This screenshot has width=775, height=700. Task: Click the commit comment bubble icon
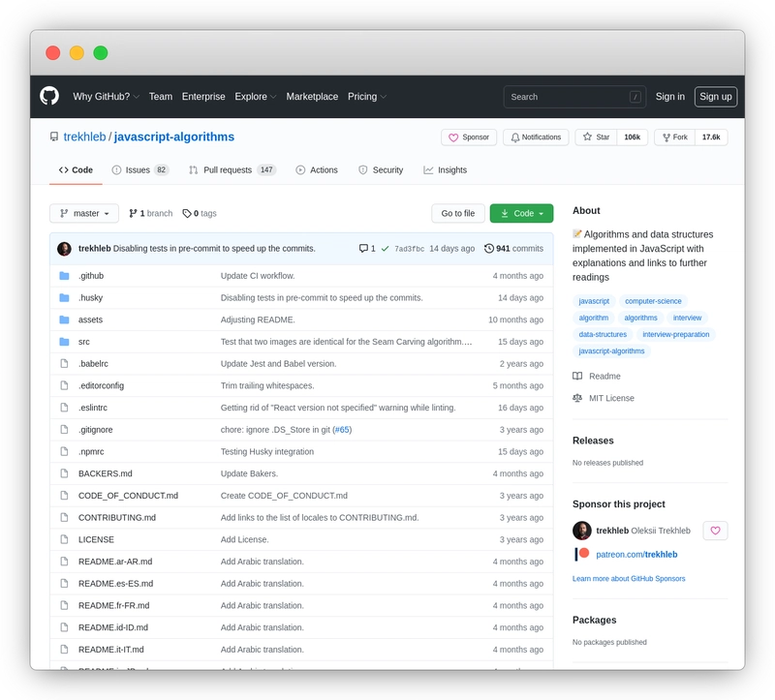(x=363, y=248)
